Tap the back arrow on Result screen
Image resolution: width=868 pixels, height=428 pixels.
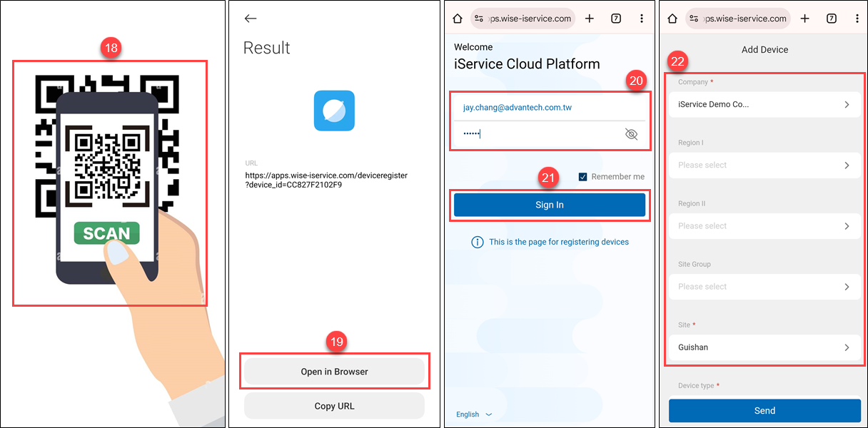tap(250, 19)
